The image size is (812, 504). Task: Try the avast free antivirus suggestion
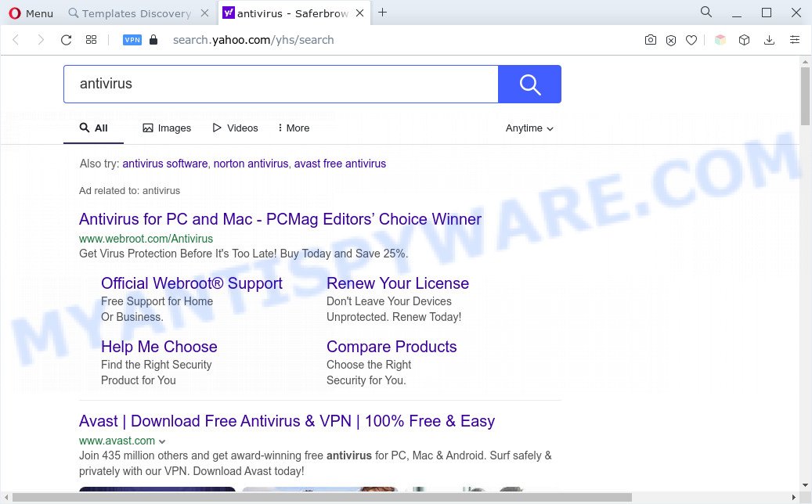click(340, 164)
